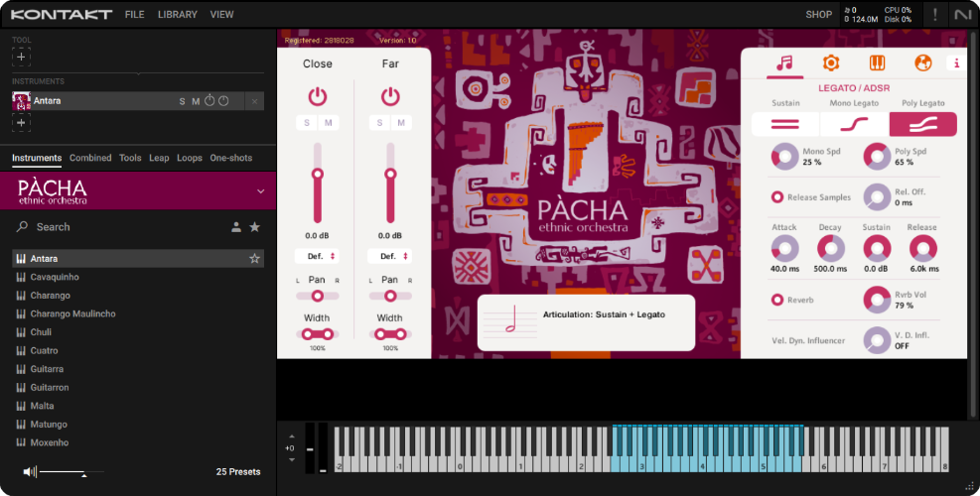Image resolution: width=980 pixels, height=496 pixels.
Task: Click the Attack knob
Action: pyautogui.click(x=784, y=249)
